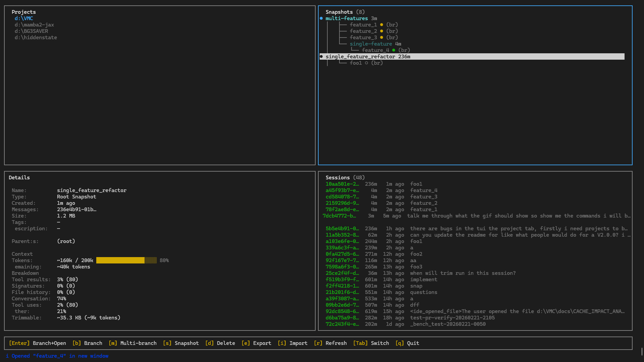The height and width of the screenshot is (362, 644).
Task: Open session 10aa501e for foo1
Action: [x=342, y=184]
